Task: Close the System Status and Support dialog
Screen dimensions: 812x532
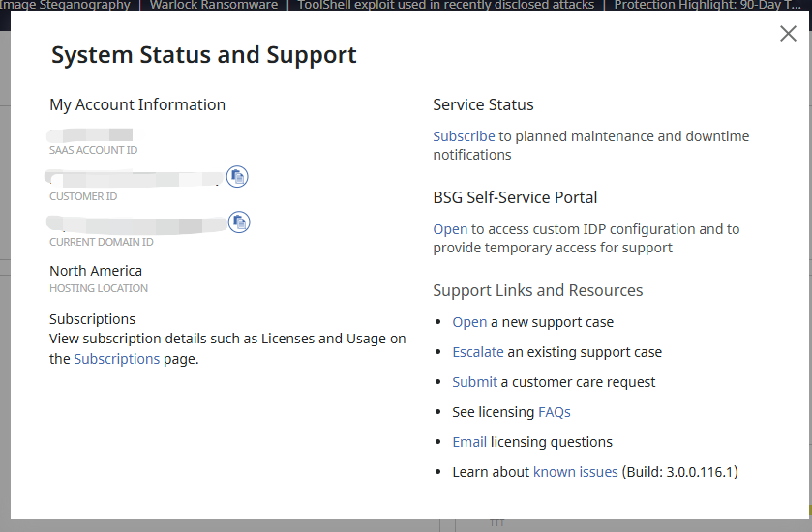Action: [x=788, y=34]
